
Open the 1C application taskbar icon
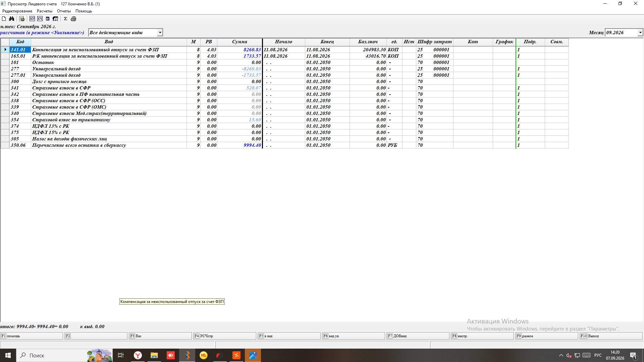click(204, 355)
